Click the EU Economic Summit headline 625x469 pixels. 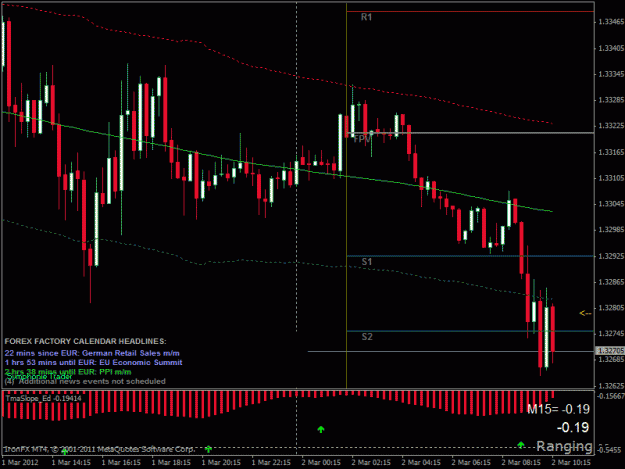point(93,363)
